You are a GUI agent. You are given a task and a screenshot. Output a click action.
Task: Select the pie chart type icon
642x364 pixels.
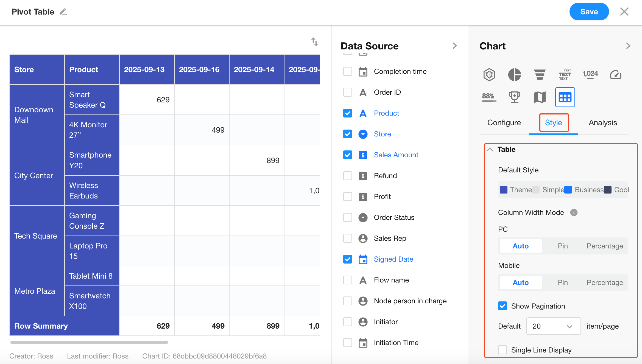pyautogui.click(x=514, y=75)
